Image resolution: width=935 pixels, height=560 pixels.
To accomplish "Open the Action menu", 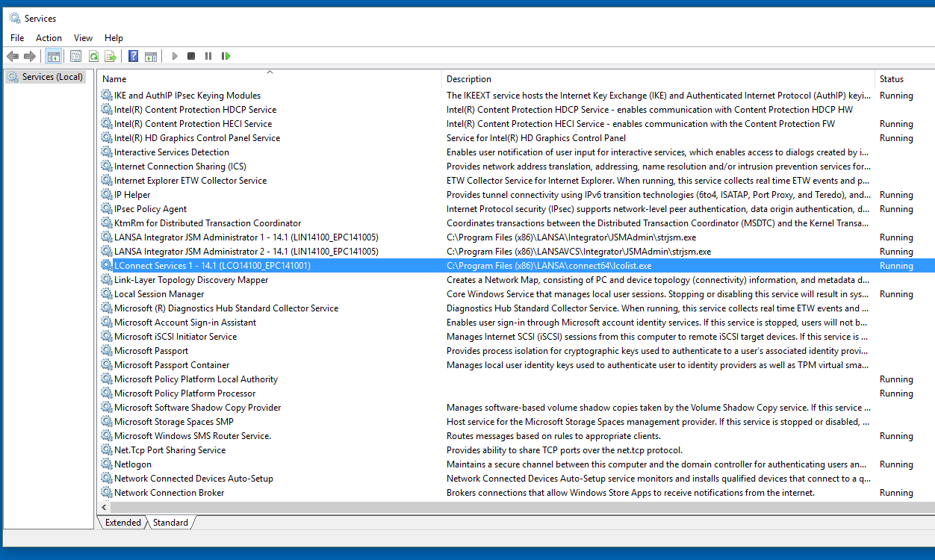I will (x=49, y=37).
